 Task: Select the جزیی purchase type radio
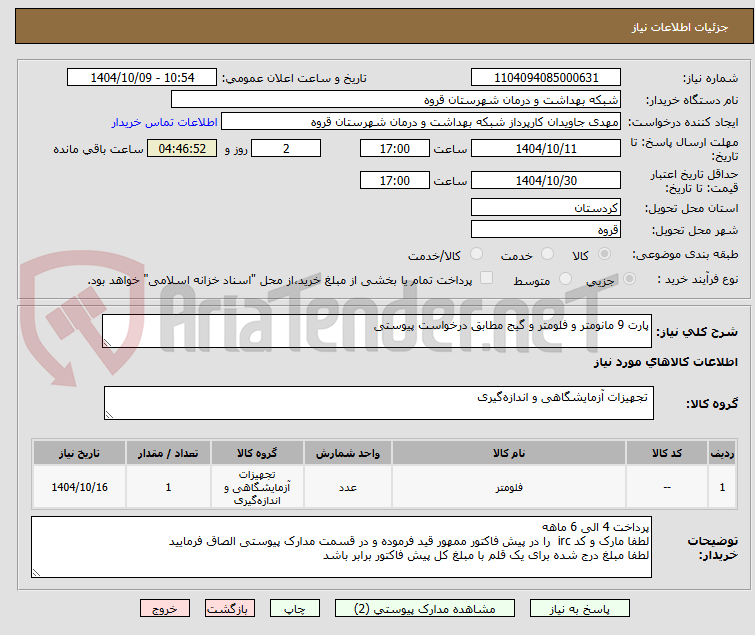(x=629, y=279)
